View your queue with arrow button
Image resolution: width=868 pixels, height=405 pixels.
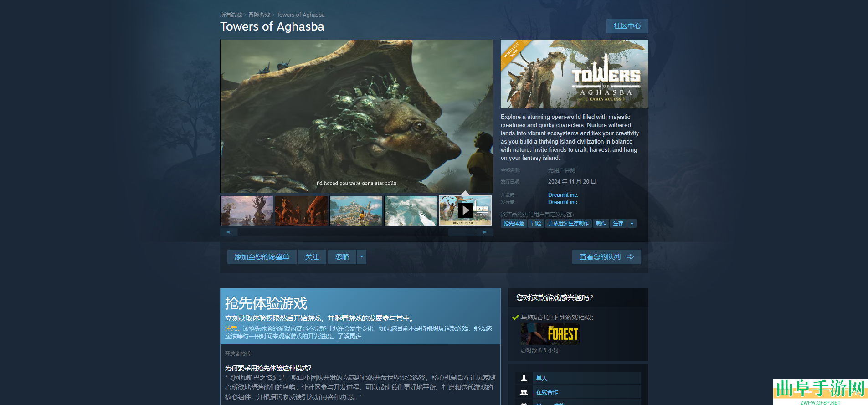coord(606,257)
